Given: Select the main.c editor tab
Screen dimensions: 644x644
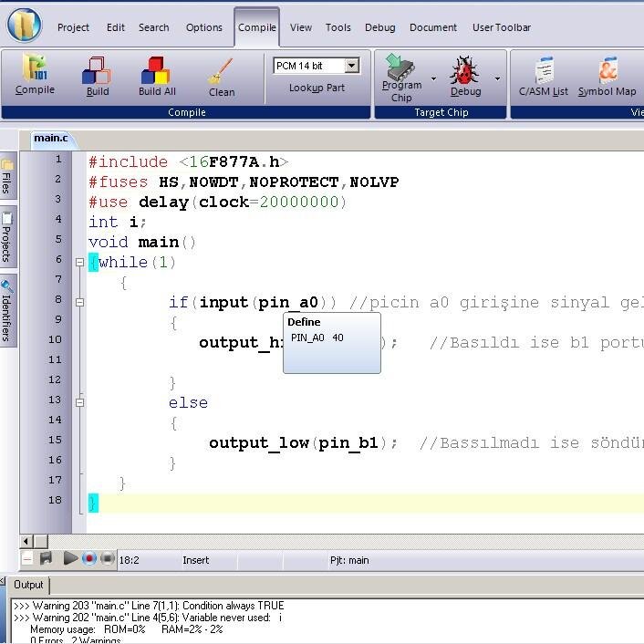Looking at the screenshot, I should [50, 139].
